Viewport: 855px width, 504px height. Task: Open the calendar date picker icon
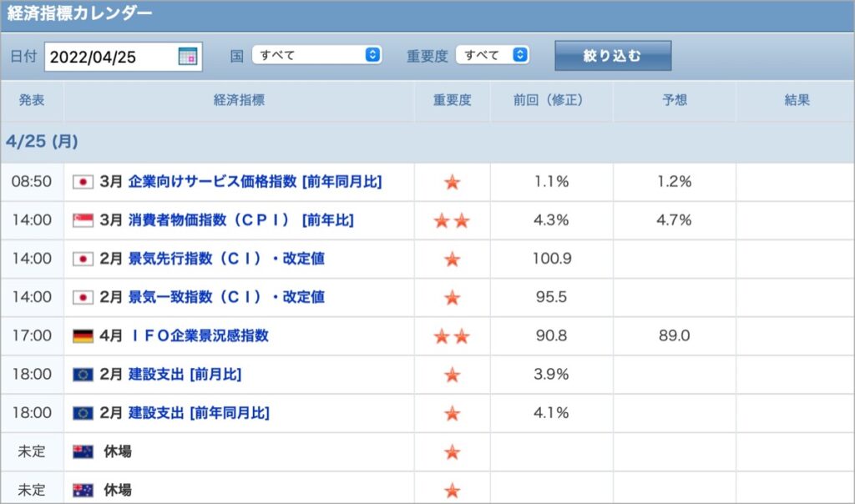tap(188, 56)
